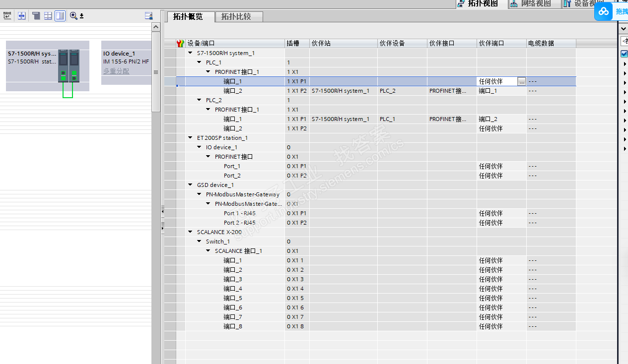This screenshot has height=364, width=628.
Task: Click the dotted cross split-layout toolbar icon
Action: (x=48, y=16)
